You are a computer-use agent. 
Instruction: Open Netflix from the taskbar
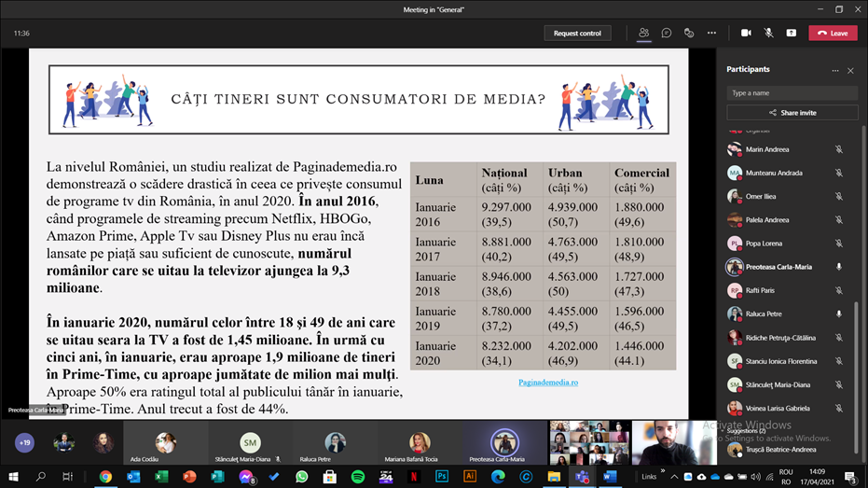tap(414, 477)
